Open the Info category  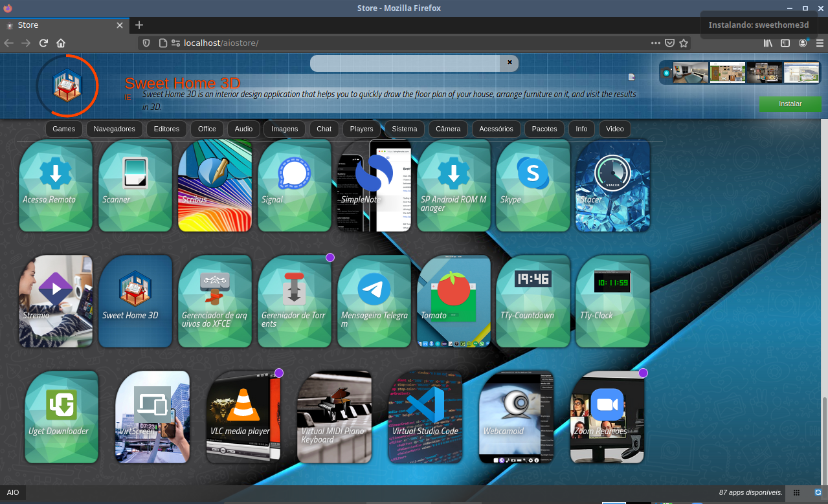point(582,129)
